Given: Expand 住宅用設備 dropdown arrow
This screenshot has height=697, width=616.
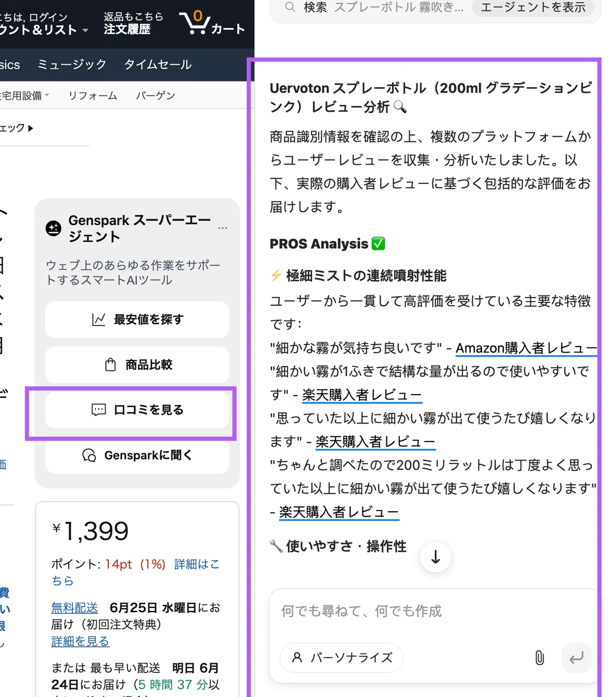Looking at the screenshot, I should [x=47, y=95].
